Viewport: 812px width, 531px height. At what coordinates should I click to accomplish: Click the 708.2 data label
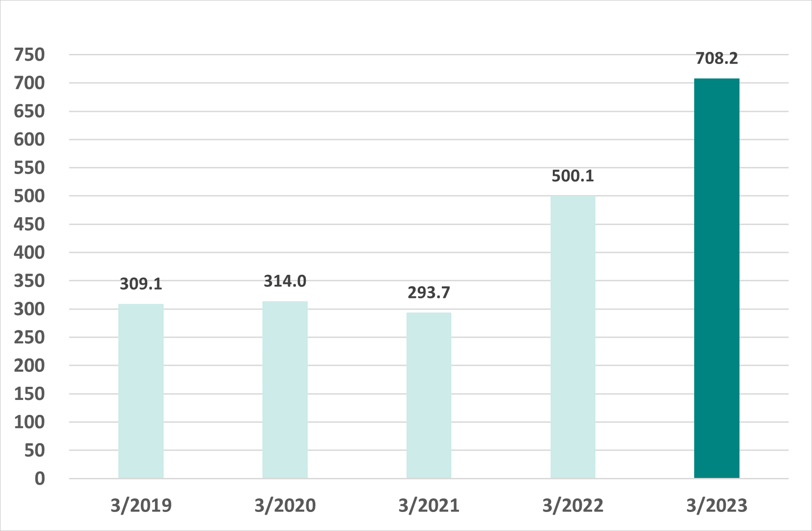click(x=717, y=58)
